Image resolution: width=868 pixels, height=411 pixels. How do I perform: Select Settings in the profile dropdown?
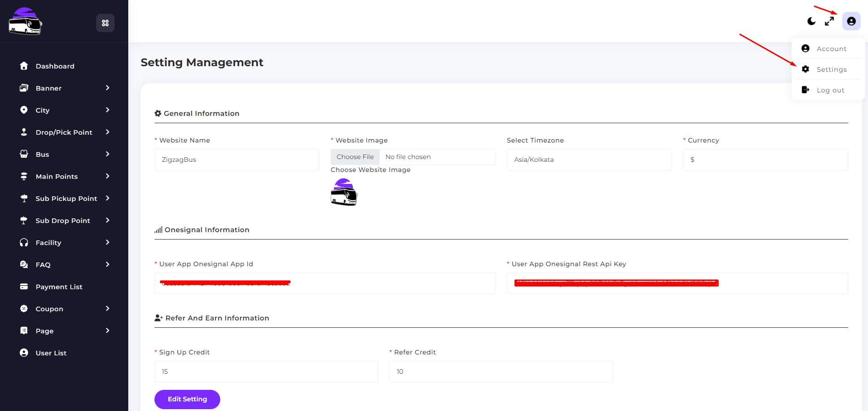click(x=831, y=69)
